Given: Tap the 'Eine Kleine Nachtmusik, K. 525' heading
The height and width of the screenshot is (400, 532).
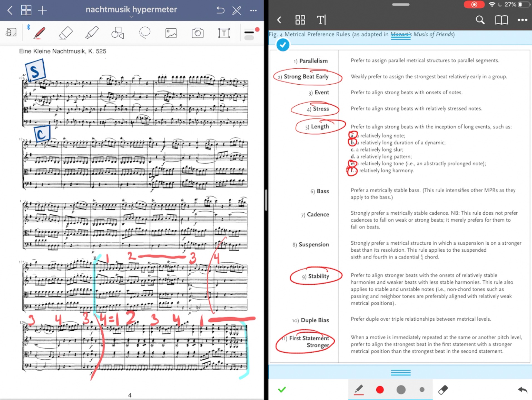Looking at the screenshot, I should click(63, 51).
